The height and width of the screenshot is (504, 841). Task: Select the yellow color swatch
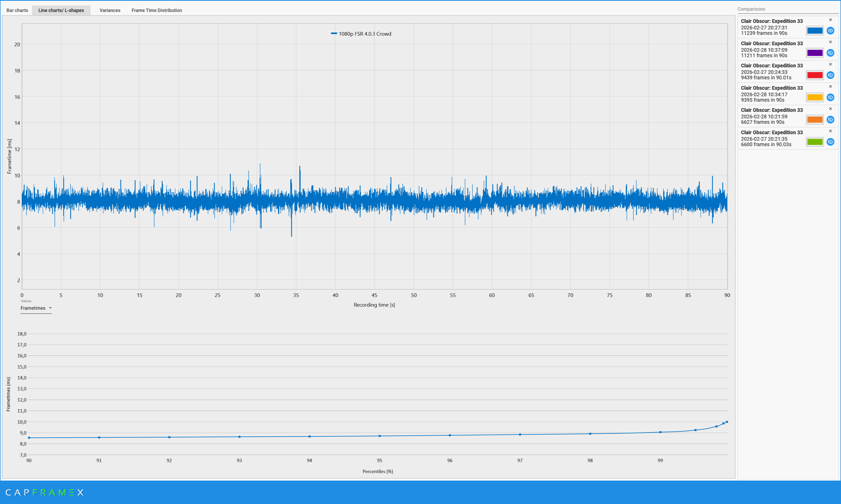[814, 98]
